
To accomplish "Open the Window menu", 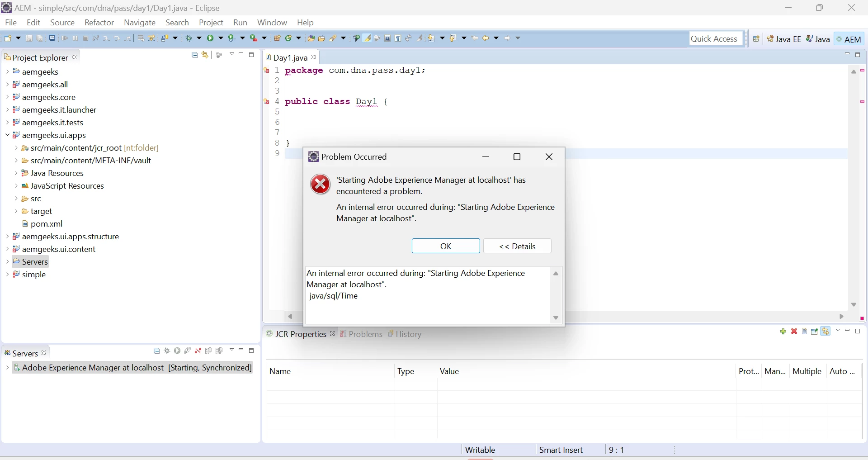I will [272, 23].
